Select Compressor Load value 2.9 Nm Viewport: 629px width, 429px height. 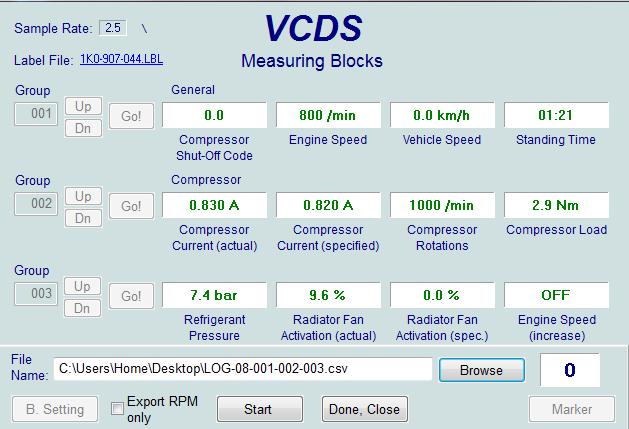(x=556, y=205)
